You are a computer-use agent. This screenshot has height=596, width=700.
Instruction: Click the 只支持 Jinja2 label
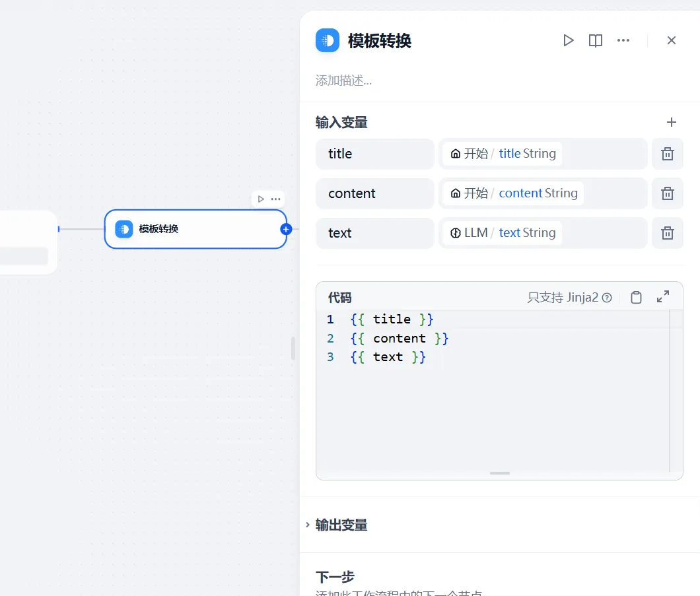click(563, 298)
